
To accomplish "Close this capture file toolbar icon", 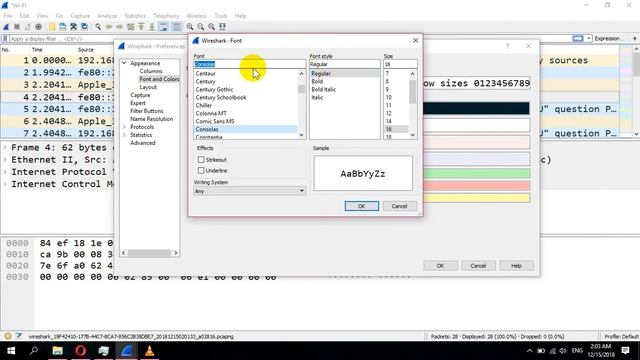I will [73, 27].
